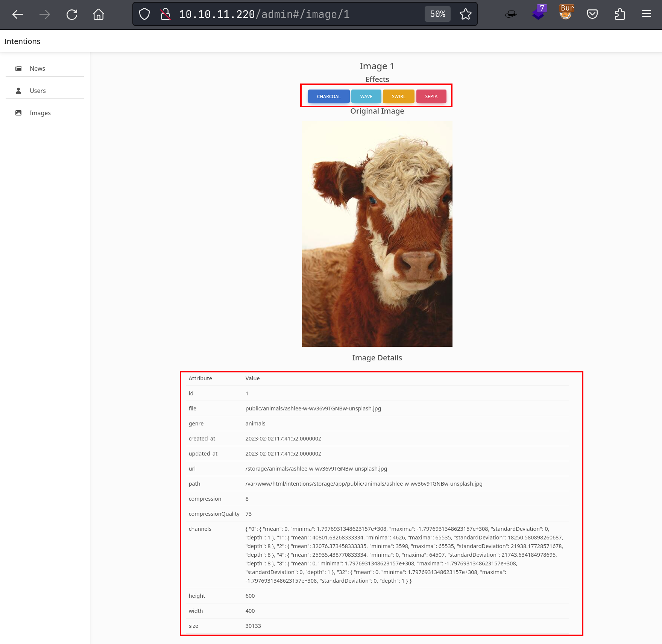Reload the page with the refresh icon
This screenshot has width=662, height=644.
[x=72, y=14]
